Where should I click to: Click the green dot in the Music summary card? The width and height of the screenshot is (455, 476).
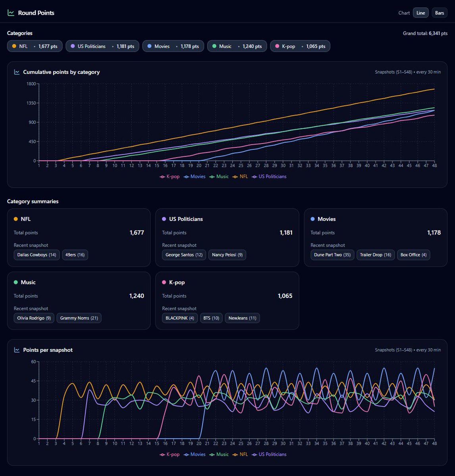16,282
